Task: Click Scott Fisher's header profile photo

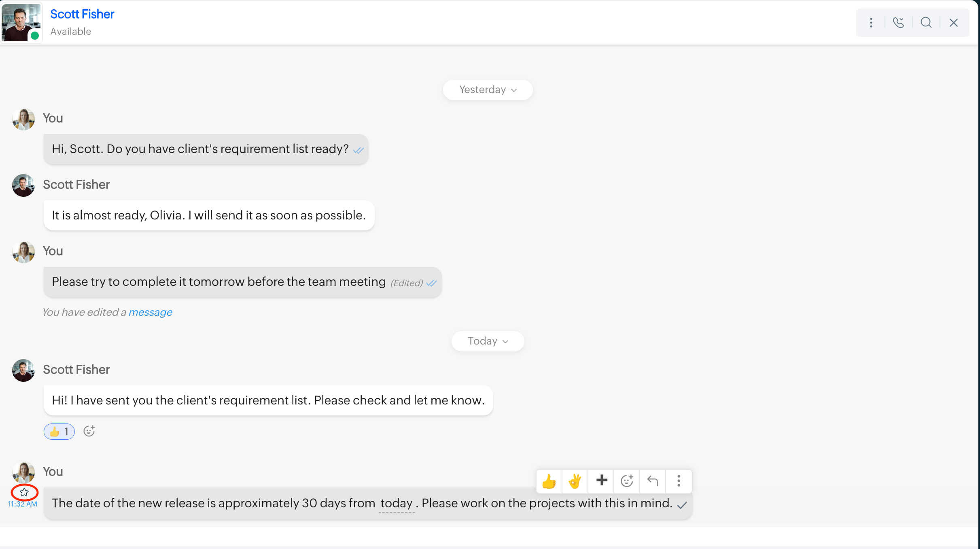Action: pos(21,22)
